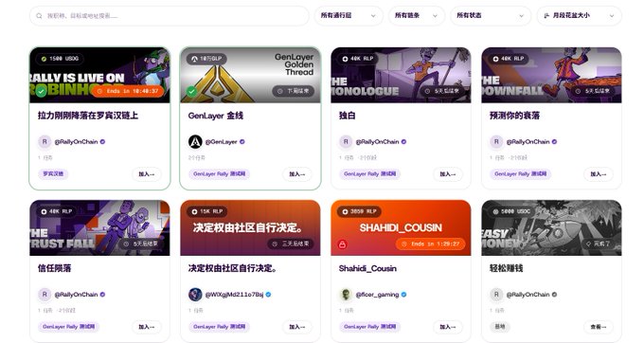Open @WIXgjMd211o7Bsj profile link
644x343 pixels.
[234, 295]
